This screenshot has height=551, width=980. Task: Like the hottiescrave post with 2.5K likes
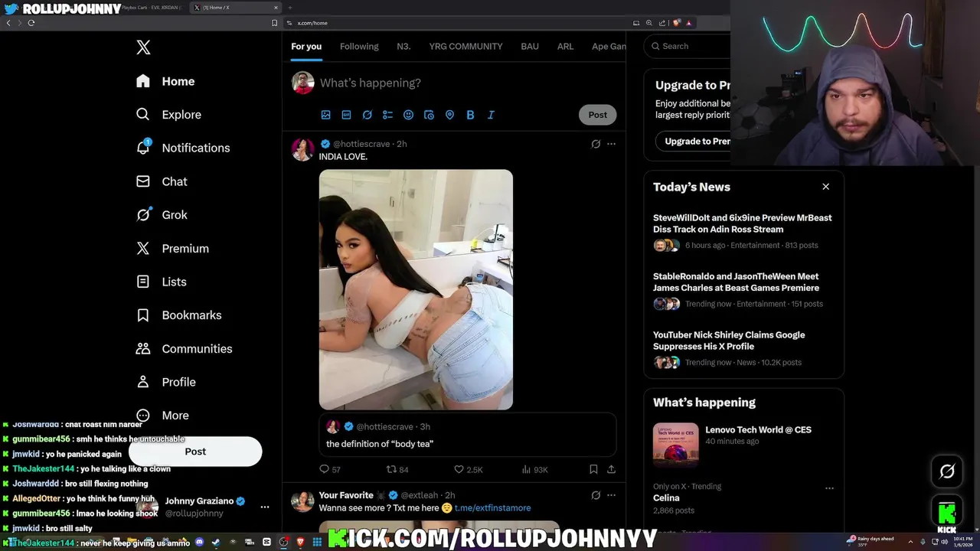468,469
